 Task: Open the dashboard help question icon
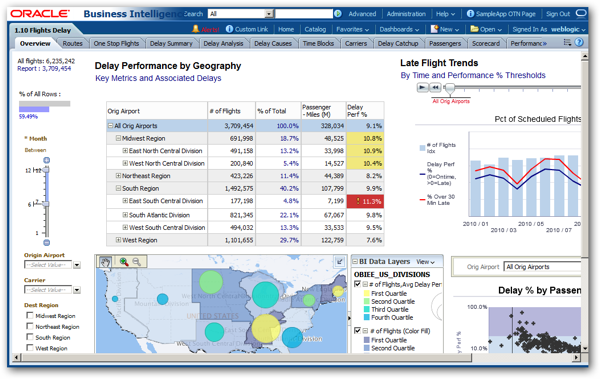click(579, 42)
